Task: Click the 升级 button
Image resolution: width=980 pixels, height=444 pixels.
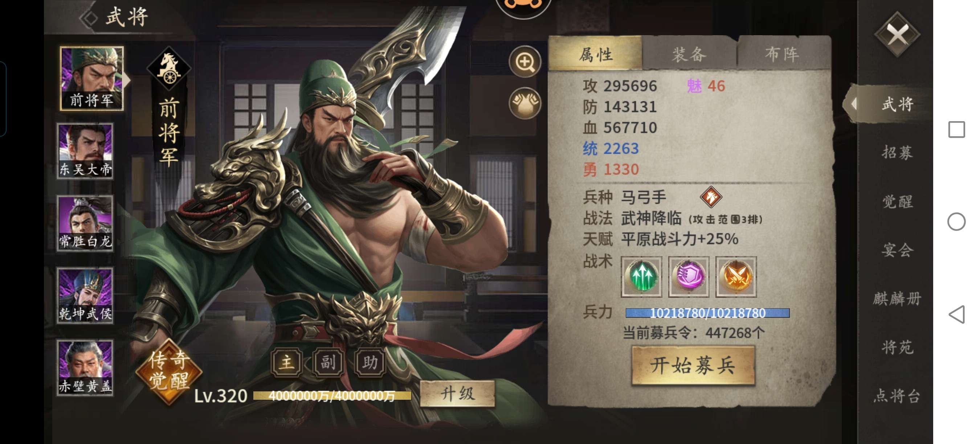Action: point(458,394)
